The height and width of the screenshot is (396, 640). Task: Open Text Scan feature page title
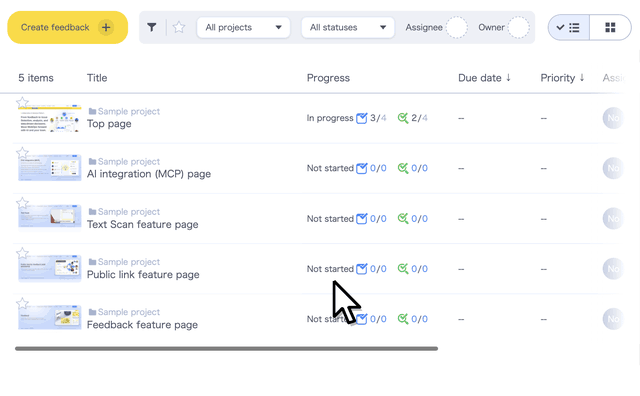click(142, 225)
